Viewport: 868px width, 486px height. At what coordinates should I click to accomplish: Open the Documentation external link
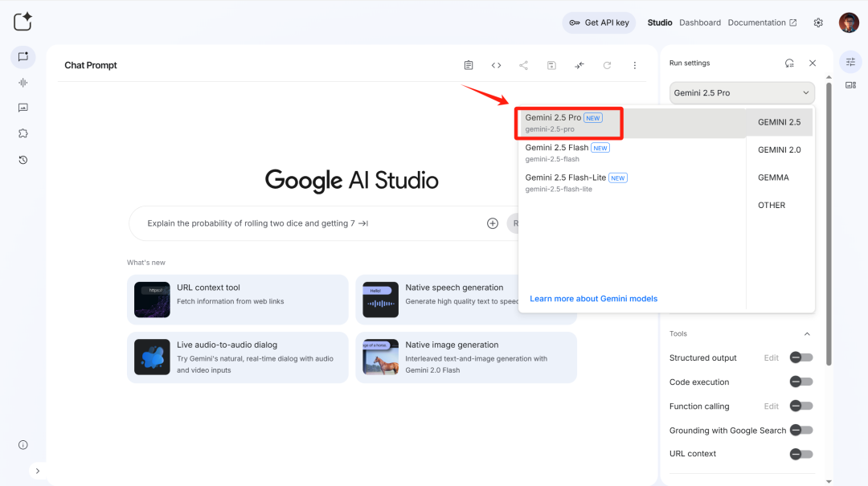point(762,22)
